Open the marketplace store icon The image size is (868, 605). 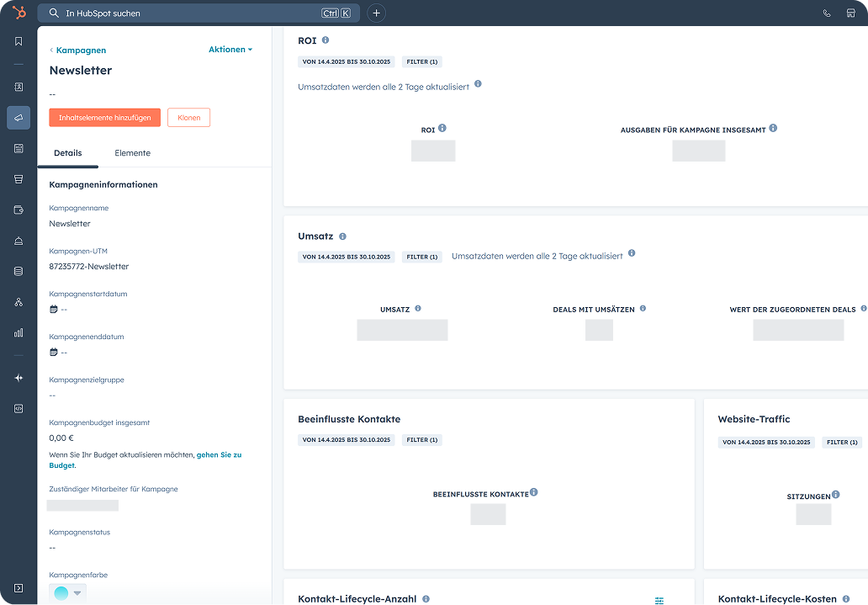tap(850, 13)
